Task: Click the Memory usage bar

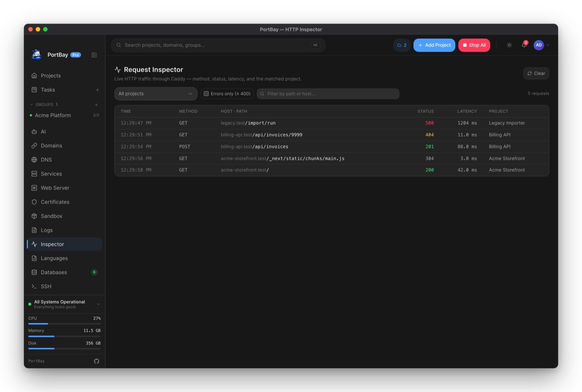Action: click(64, 336)
